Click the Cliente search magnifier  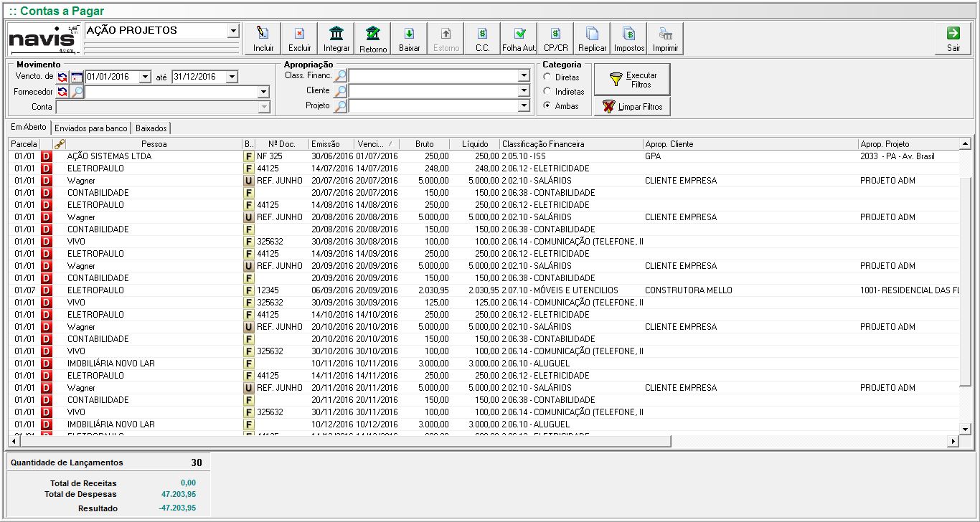click(341, 91)
